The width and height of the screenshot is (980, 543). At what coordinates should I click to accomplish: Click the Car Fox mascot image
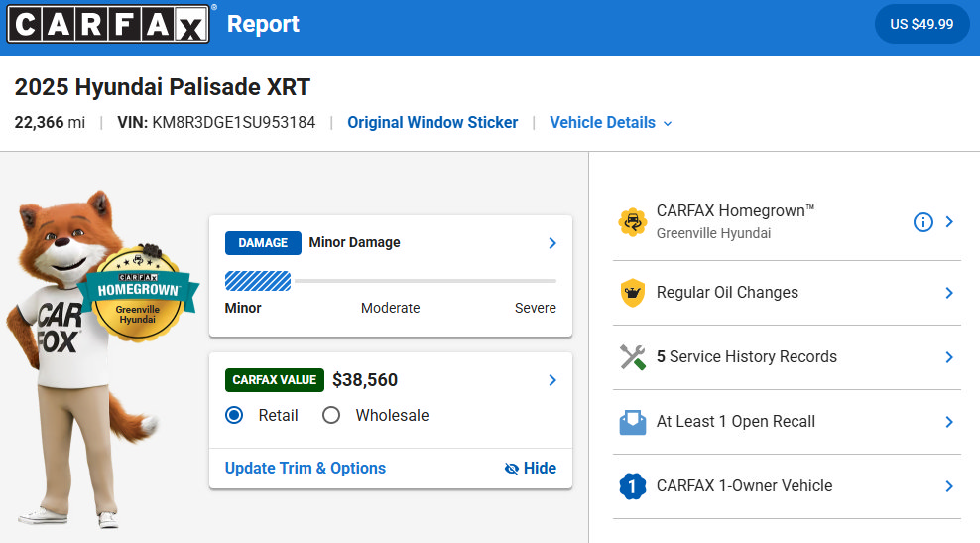(x=81, y=359)
